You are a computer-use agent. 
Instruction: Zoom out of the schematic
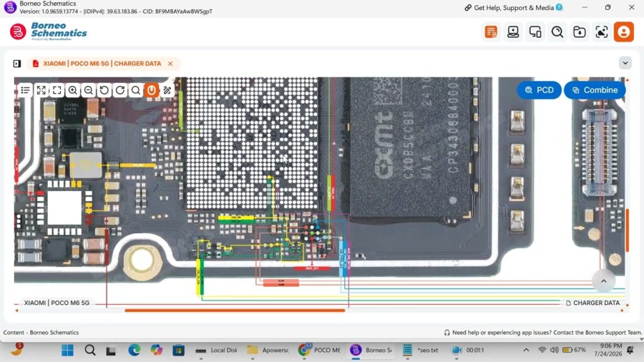pos(88,90)
